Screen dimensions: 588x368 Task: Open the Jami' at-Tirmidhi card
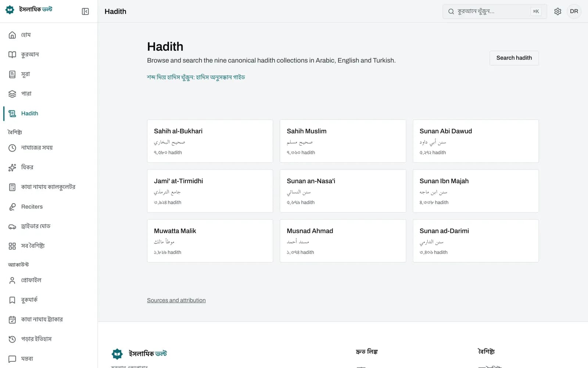210,191
